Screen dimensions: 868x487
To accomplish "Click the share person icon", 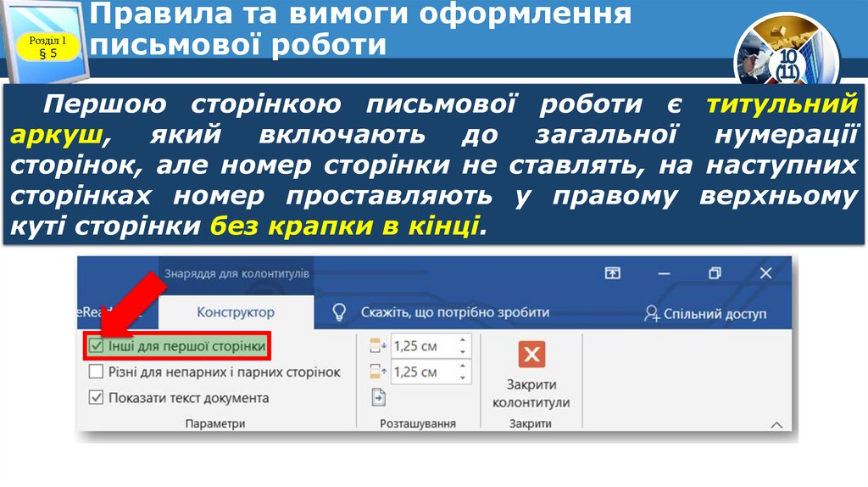I will pos(652,314).
